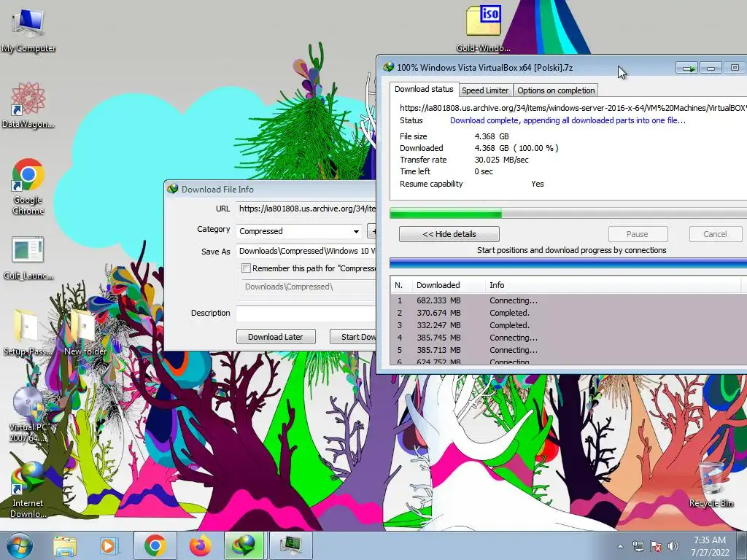Open Action Center flag tray icon
Screen dimensions: 747x560
656,546
